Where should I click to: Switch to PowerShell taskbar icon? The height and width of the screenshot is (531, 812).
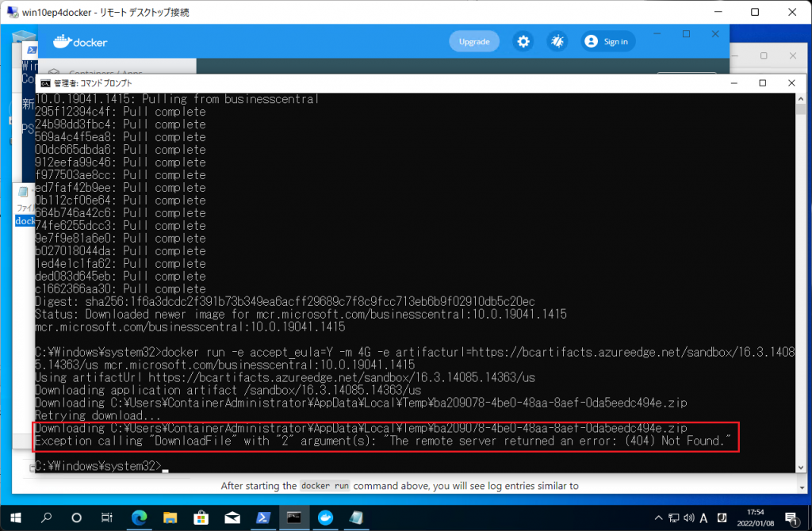263,518
